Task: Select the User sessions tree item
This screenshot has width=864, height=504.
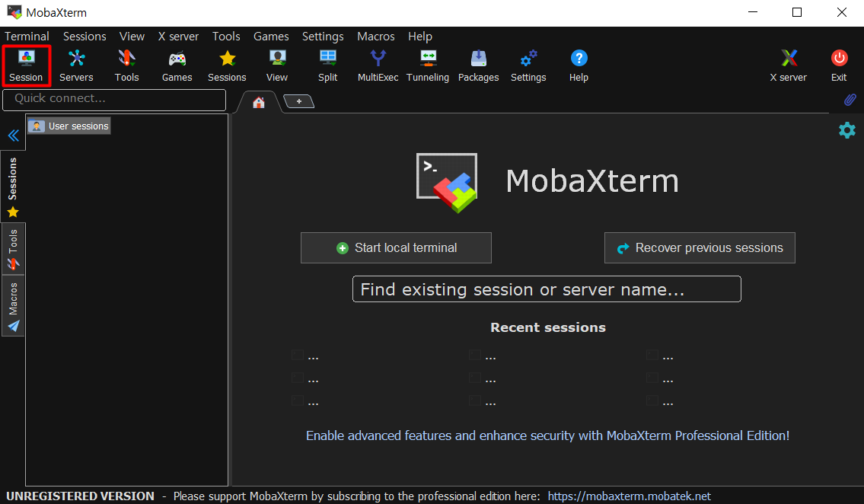Action: [69, 126]
